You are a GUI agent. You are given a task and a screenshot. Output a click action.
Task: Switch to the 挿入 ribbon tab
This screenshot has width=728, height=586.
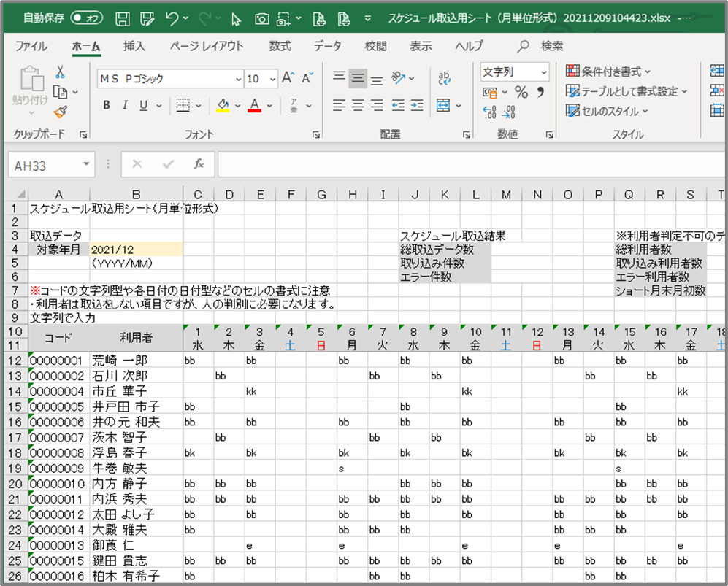(134, 46)
